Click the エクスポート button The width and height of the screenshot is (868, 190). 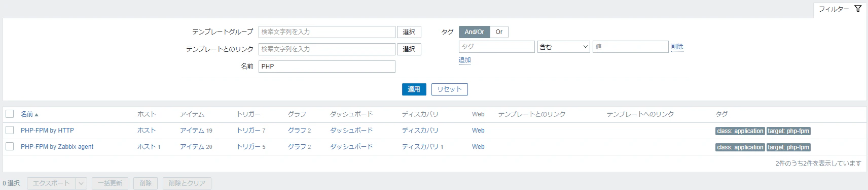(x=51, y=183)
